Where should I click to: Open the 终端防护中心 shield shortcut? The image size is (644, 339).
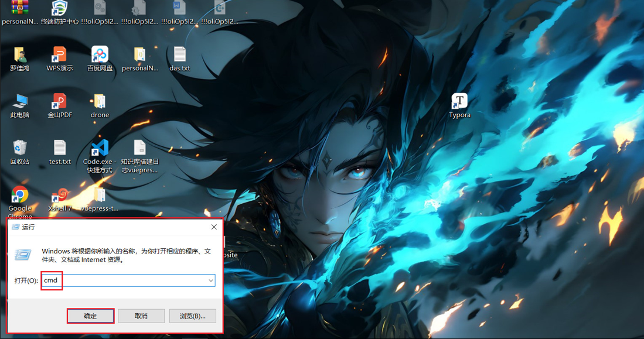tap(60, 8)
